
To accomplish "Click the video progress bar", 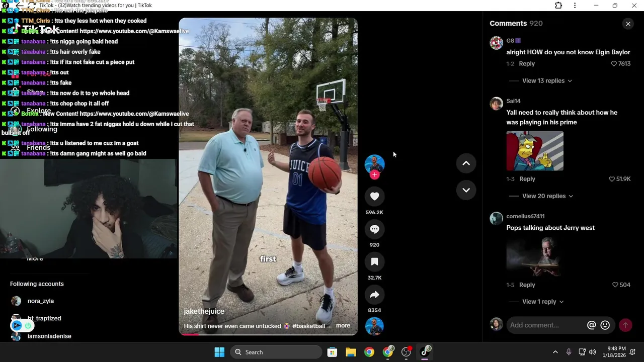I will click(x=268, y=334).
